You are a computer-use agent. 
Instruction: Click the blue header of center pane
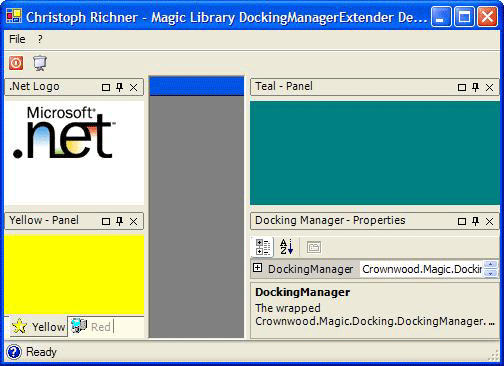tap(197, 86)
